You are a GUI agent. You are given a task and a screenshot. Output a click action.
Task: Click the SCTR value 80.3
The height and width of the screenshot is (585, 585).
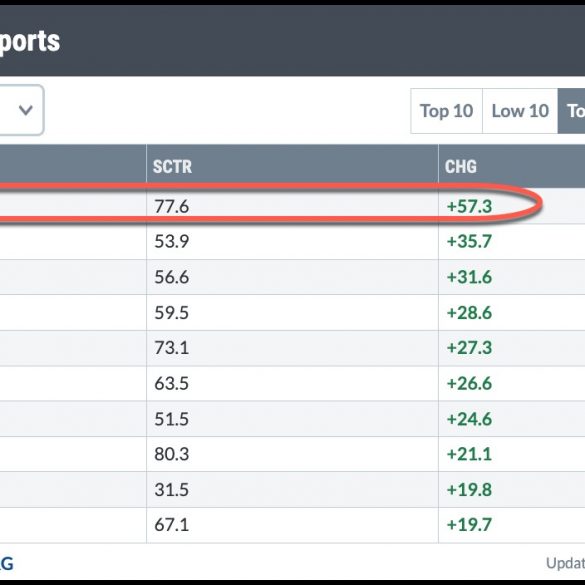172,454
